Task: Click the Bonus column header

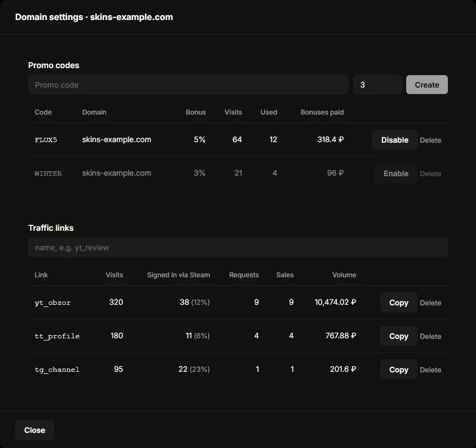Action: (195, 112)
